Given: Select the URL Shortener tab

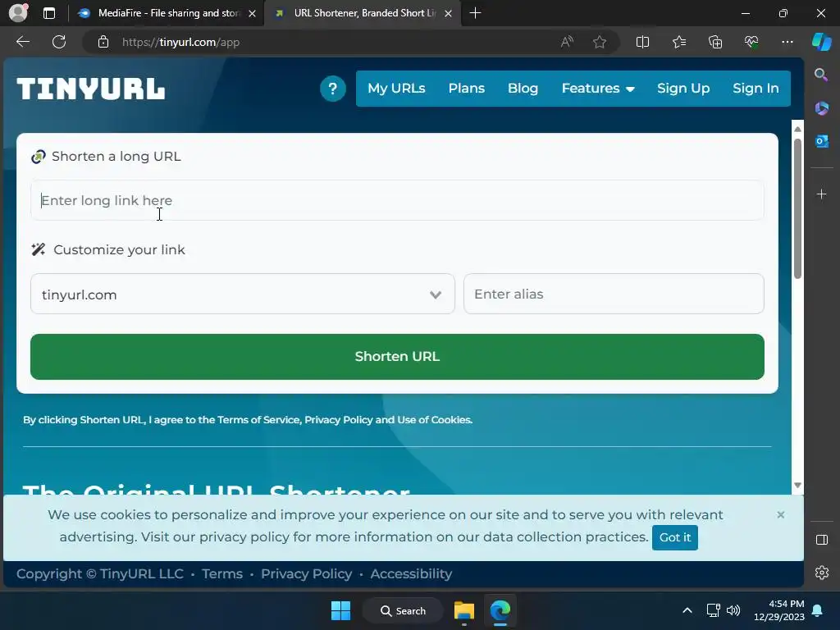Looking at the screenshot, I should [363, 13].
